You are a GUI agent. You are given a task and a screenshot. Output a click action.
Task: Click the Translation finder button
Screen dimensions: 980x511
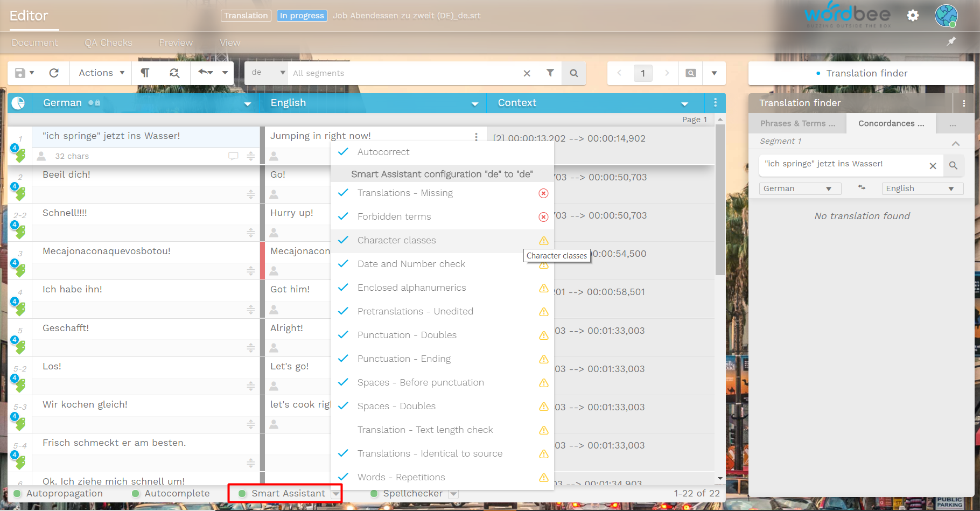pos(861,73)
